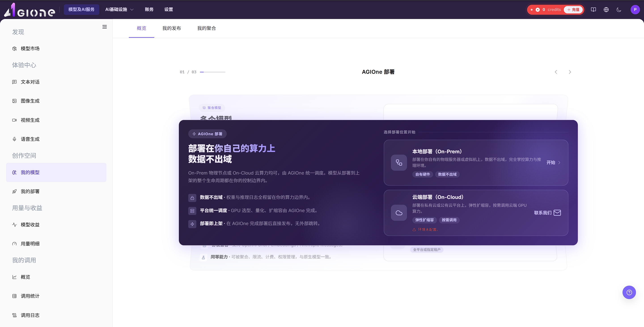This screenshot has width=644, height=327.
Task: Click the 全平台或指定租户 tag
Action: click(x=427, y=250)
